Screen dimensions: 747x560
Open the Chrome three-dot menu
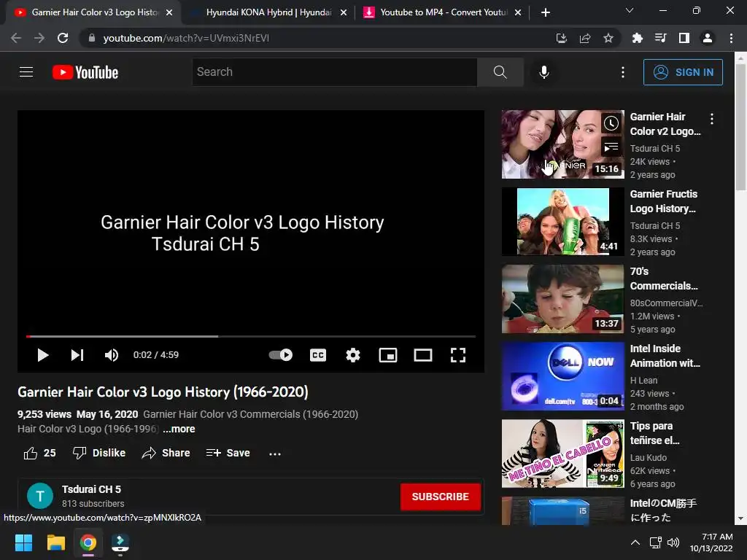tap(731, 38)
